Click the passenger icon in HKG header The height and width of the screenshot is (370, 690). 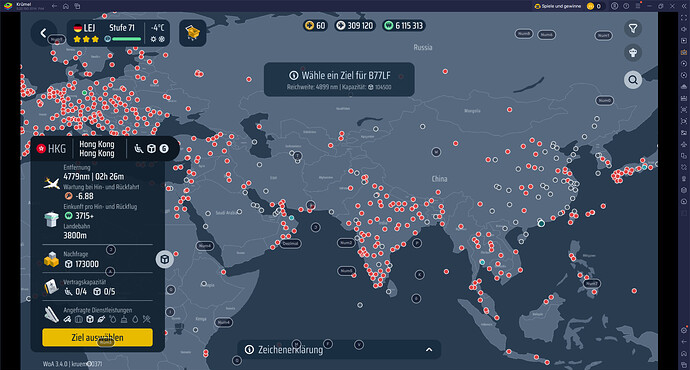139,149
